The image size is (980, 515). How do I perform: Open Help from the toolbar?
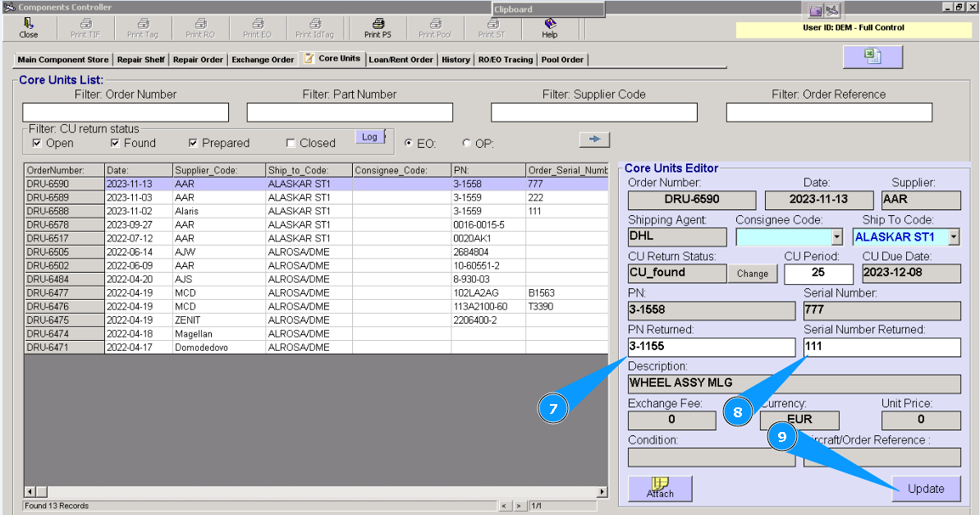550,24
